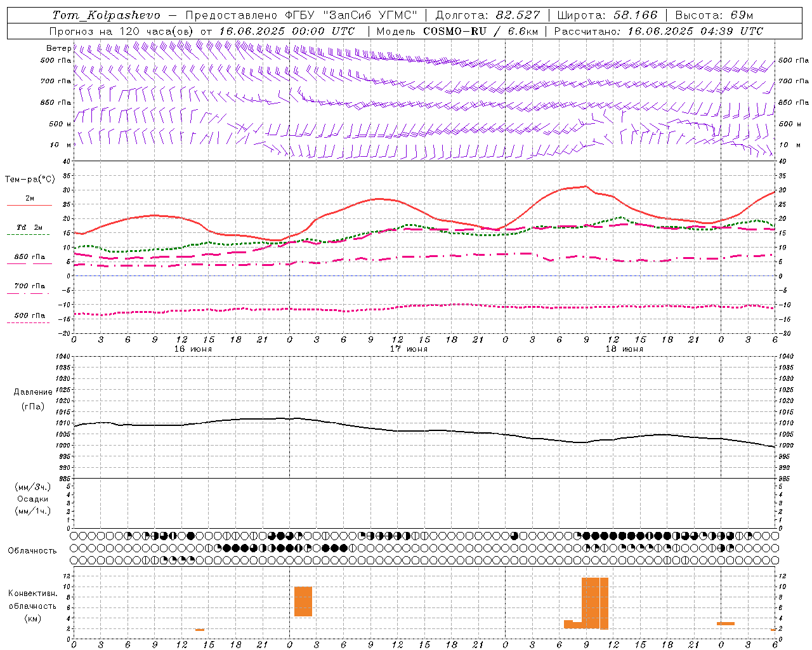The image size is (812, 650).
Task: Select the '10 м' wind level label at left
Action: click(x=61, y=145)
